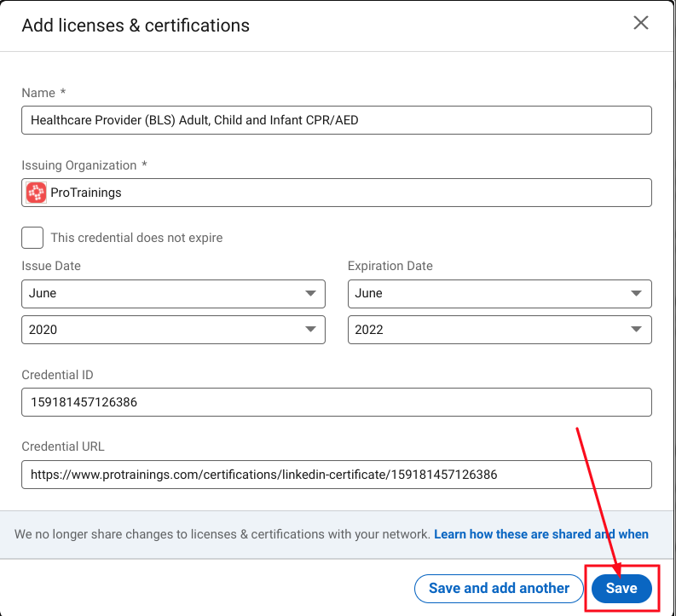Check This credential does not expire
Screen dimensions: 676x616
click(x=32, y=238)
